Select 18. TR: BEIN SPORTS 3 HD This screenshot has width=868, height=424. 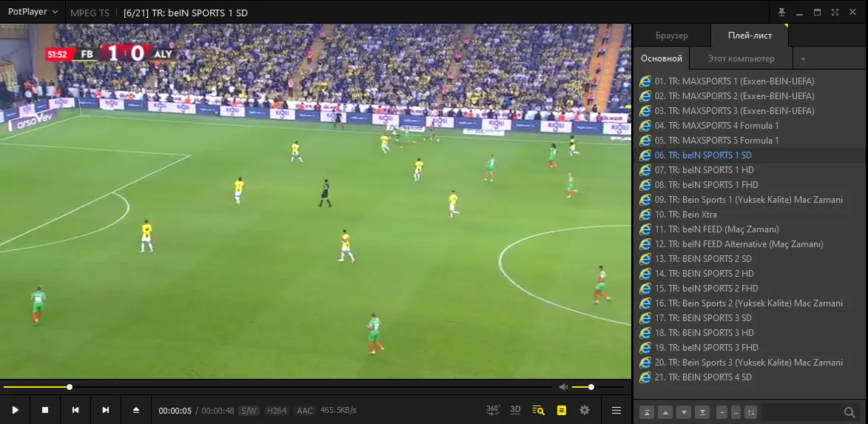pos(749,333)
